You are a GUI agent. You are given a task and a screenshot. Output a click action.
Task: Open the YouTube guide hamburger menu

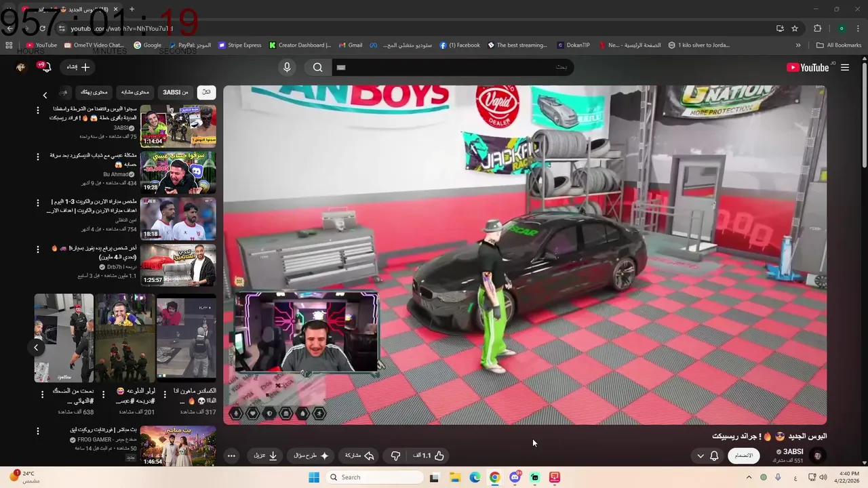click(845, 67)
